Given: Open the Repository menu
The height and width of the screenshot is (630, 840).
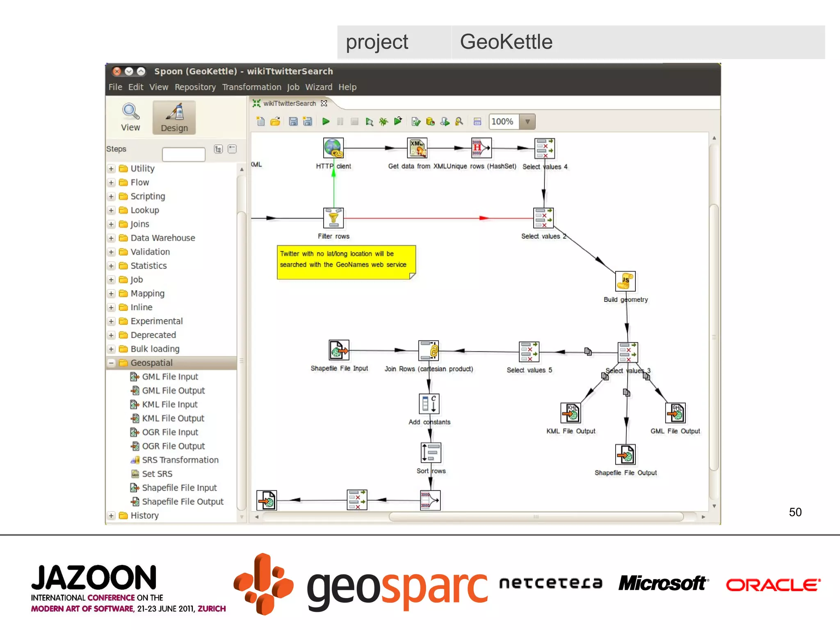Looking at the screenshot, I should 195,87.
